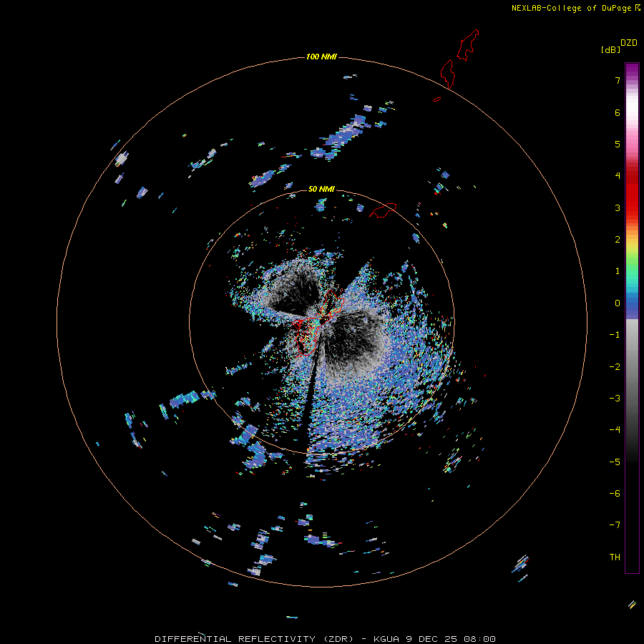Click the -7 value on color scale
This screenshot has width=644, height=644.
[x=615, y=525]
